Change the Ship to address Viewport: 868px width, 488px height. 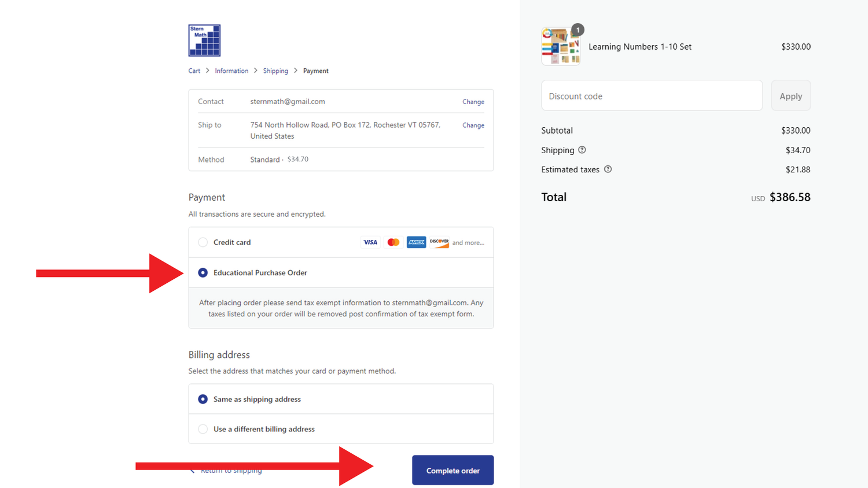click(x=473, y=125)
